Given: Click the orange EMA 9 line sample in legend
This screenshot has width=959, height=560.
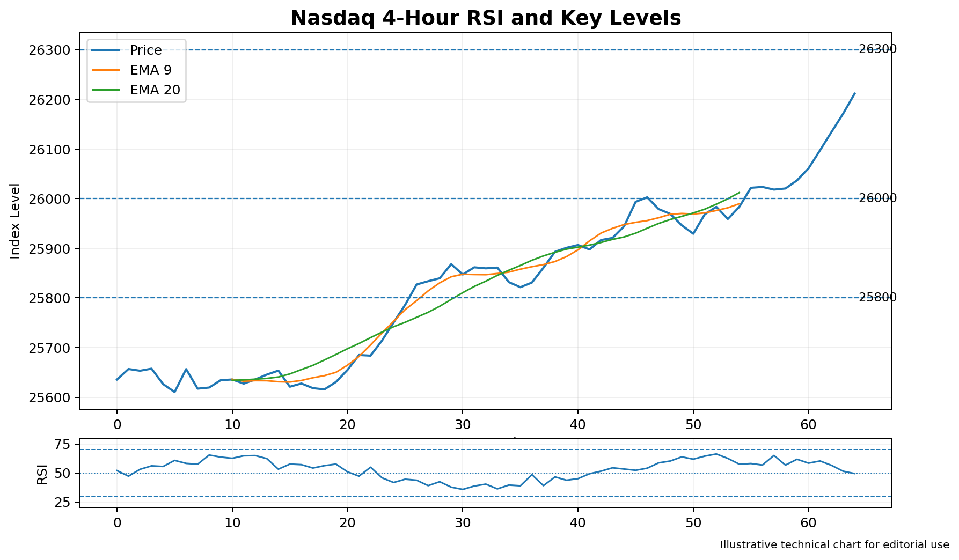Looking at the screenshot, I should click(106, 71).
